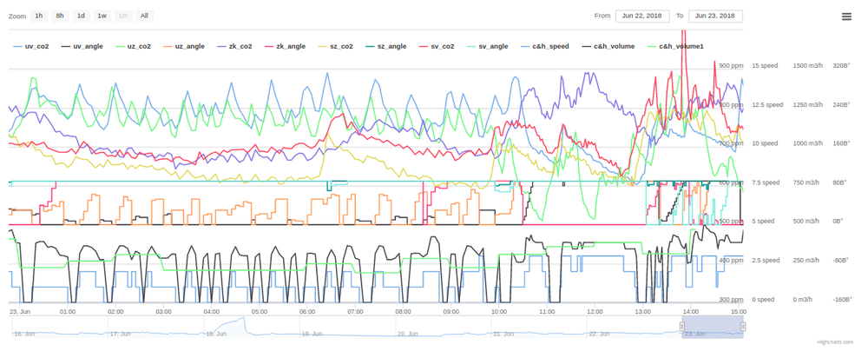
Task: Choose the 1w zoom range
Action: click(x=102, y=16)
